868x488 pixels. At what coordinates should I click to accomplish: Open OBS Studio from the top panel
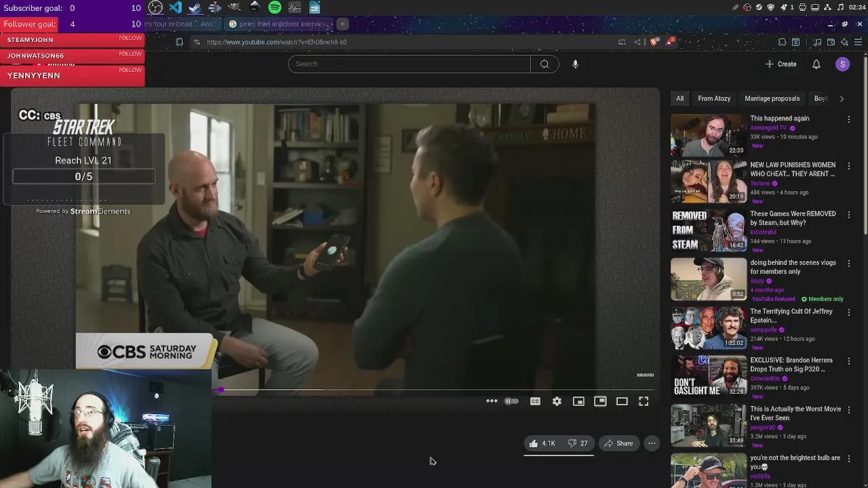(155, 7)
